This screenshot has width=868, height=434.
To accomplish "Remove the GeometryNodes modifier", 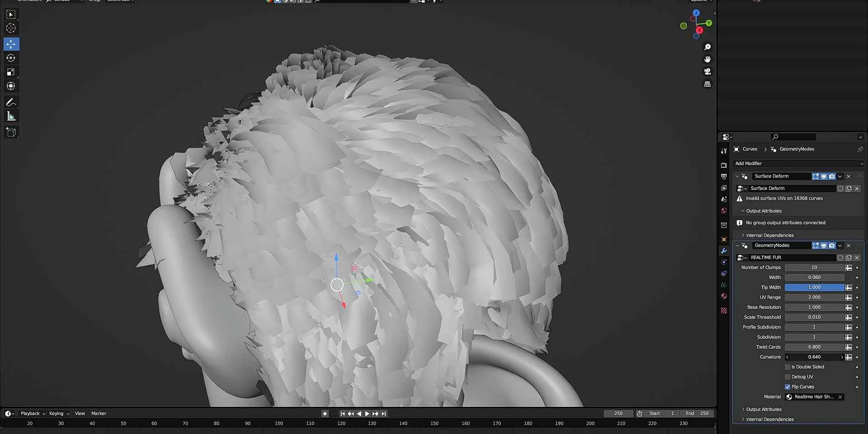I will click(x=849, y=245).
